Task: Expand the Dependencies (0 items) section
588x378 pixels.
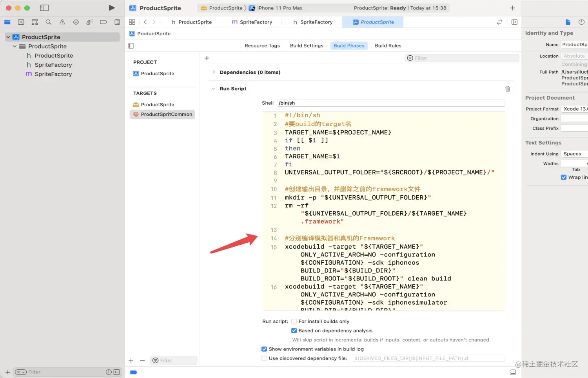Action: [x=214, y=72]
